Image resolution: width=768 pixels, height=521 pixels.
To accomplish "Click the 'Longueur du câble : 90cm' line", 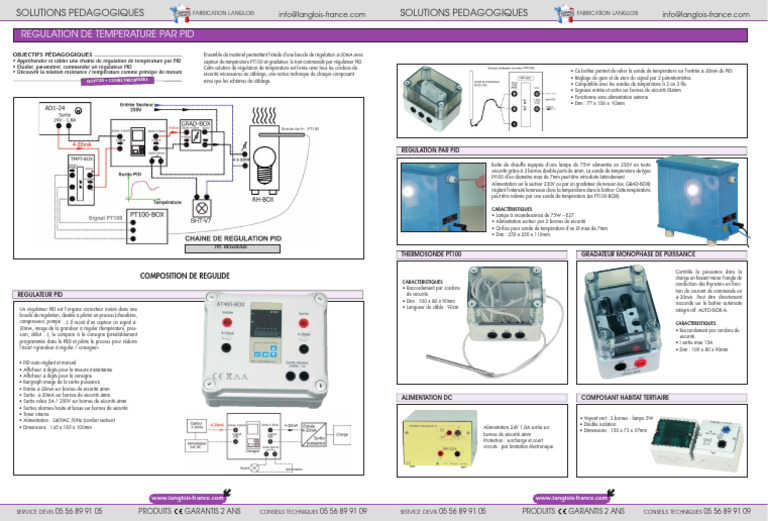I will 431,307.
